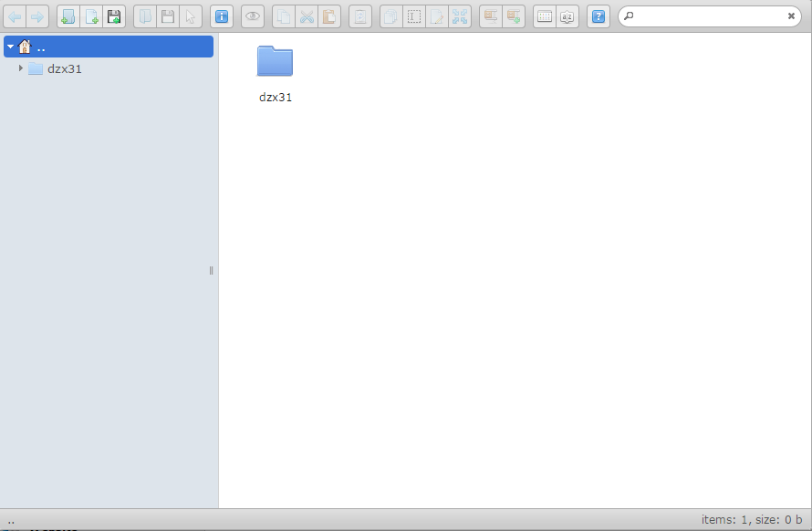Click the Extract archive icon

pos(491,16)
